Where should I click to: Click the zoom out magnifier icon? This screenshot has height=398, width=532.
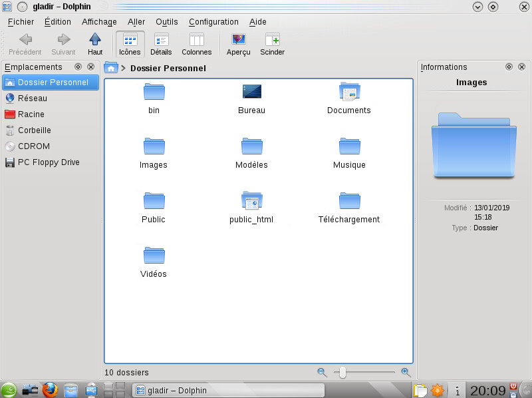(322, 373)
